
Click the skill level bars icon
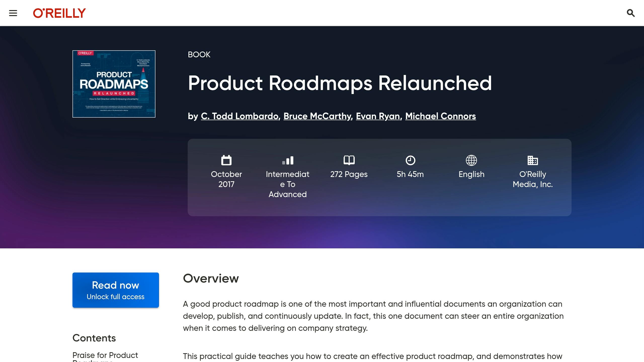pos(288,160)
